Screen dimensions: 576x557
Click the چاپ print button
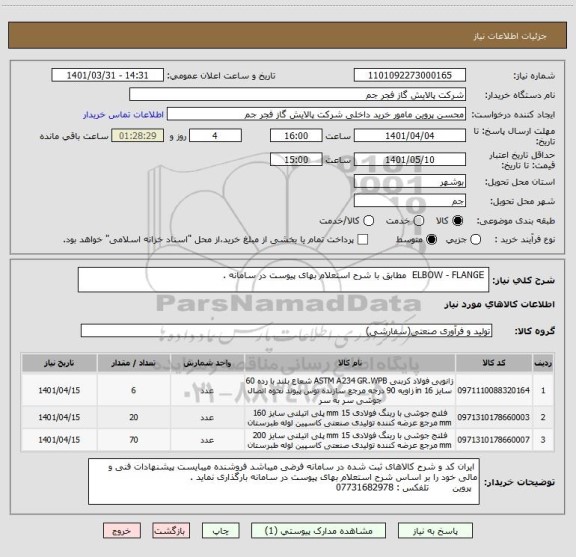click(220, 531)
